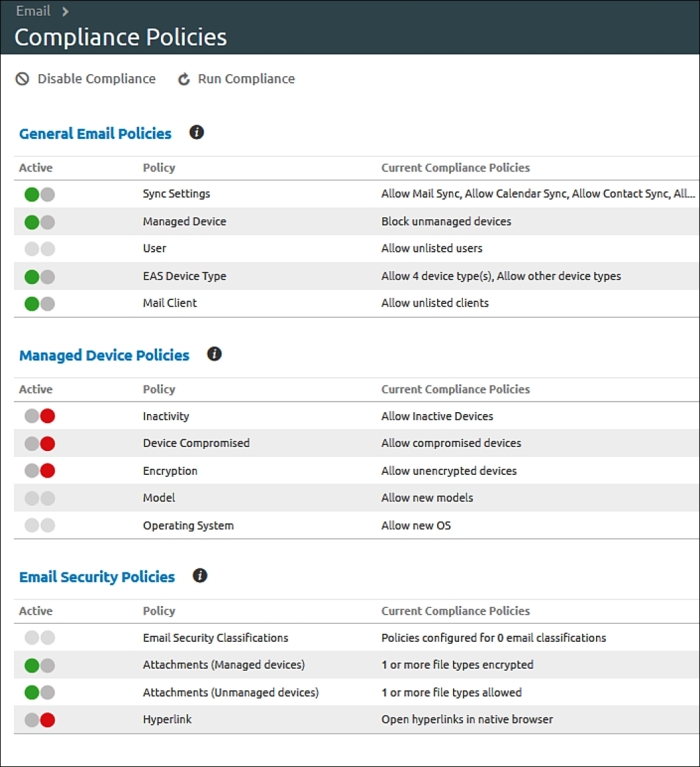Select the EAS Device Type policy
This screenshot has width=700, height=767.
point(184,276)
